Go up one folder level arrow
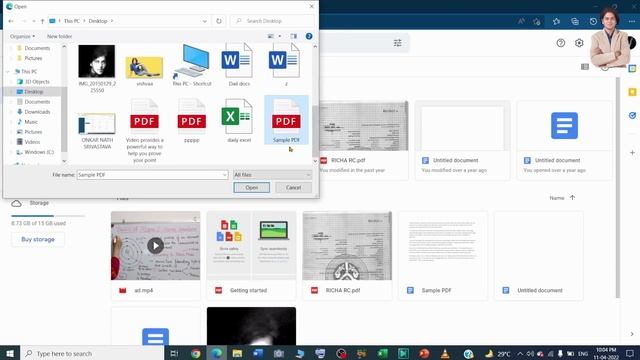The height and width of the screenshot is (360, 640). coord(42,21)
